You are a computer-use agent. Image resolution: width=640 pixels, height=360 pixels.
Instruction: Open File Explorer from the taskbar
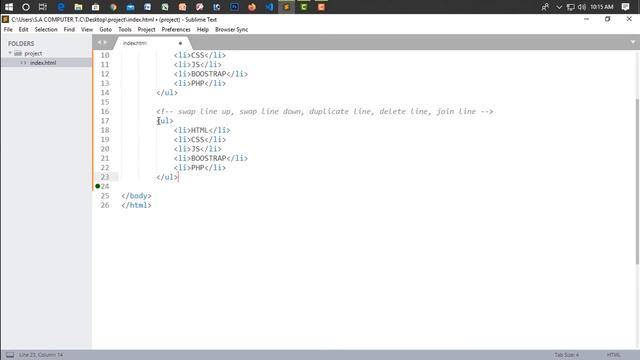[x=78, y=7]
